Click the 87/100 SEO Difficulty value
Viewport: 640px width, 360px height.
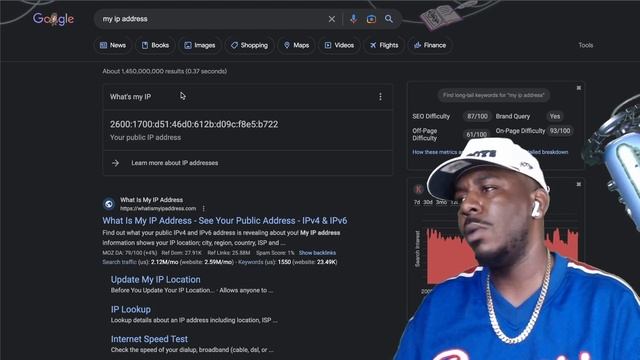pyautogui.click(x=477, y=116)
